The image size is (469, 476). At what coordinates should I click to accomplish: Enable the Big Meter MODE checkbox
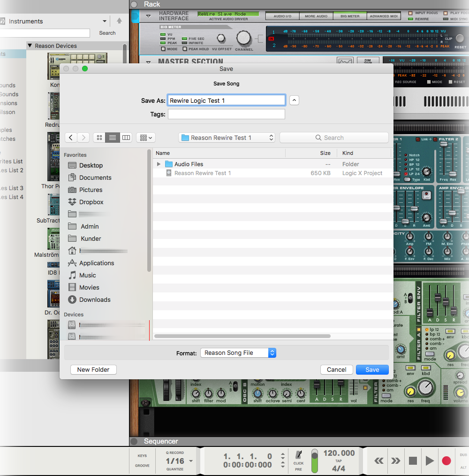[x=163, y=49]
